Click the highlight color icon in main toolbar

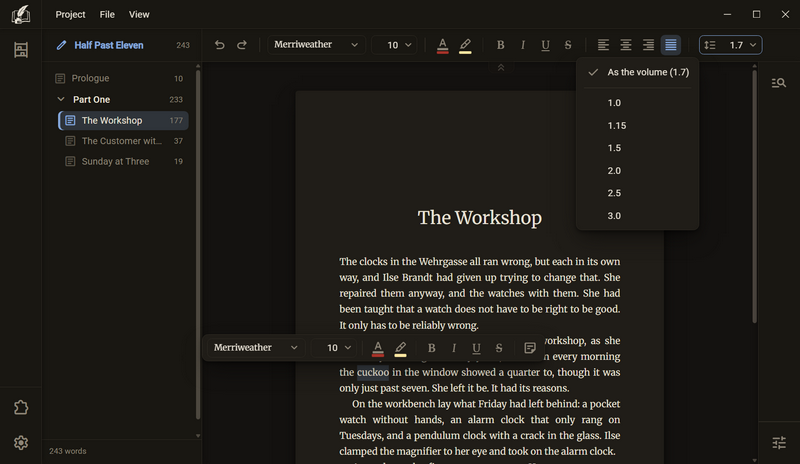(x=465, y=45)
